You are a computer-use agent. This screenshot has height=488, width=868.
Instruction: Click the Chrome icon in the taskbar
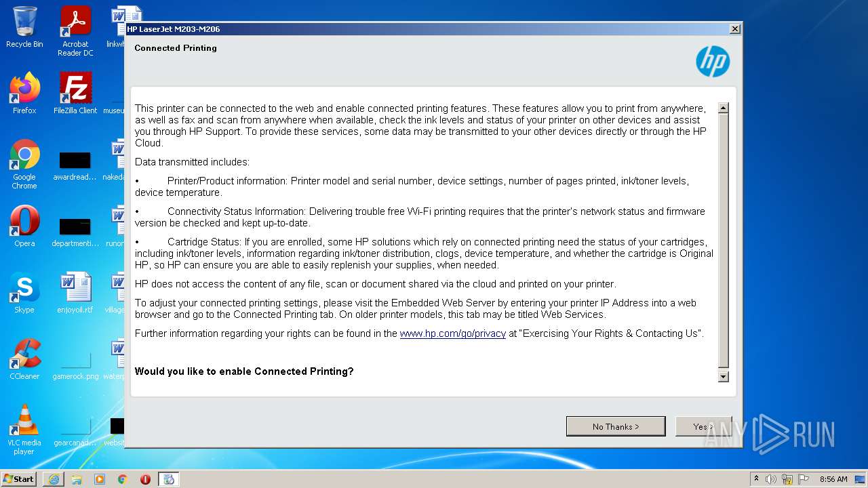(x=123, y=479)
